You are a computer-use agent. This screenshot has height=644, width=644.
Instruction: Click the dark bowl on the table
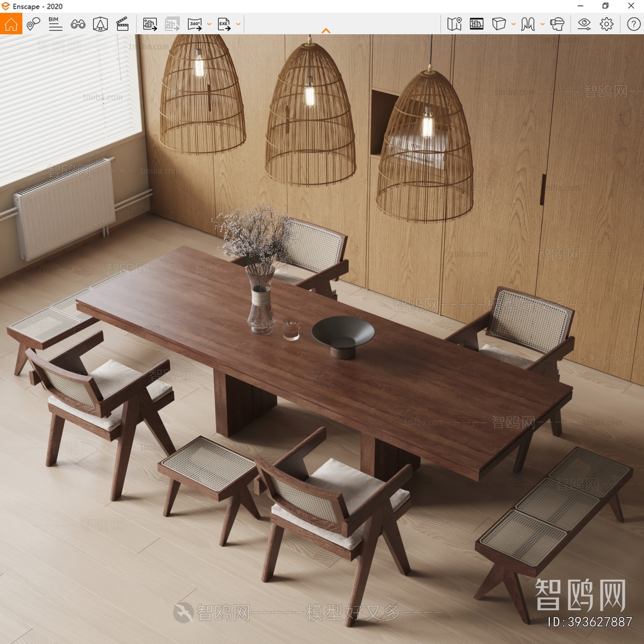(x=343, y=336)
